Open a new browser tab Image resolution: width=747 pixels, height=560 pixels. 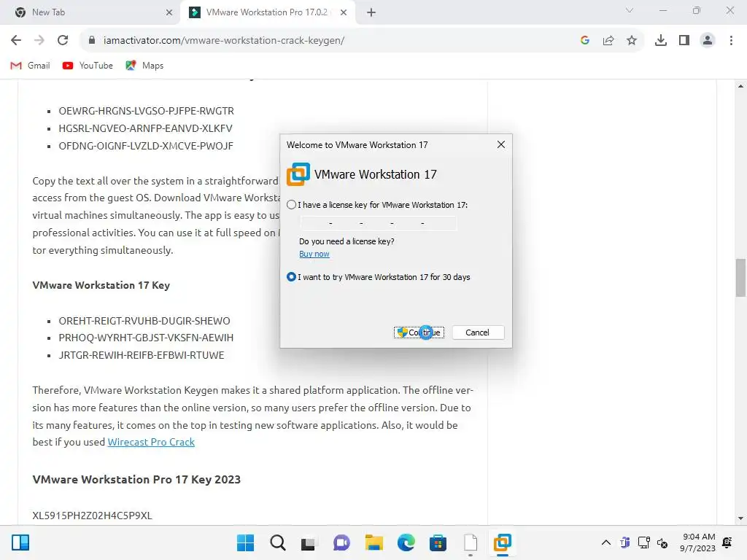coord(371,12)
